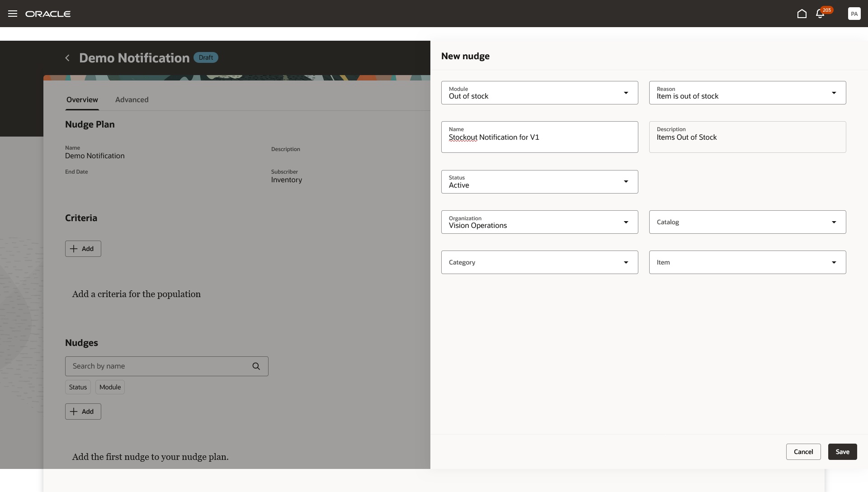Expand the Status Active dropdown
The height and width of the screenshot is (492, 868).
coord(626,182)
